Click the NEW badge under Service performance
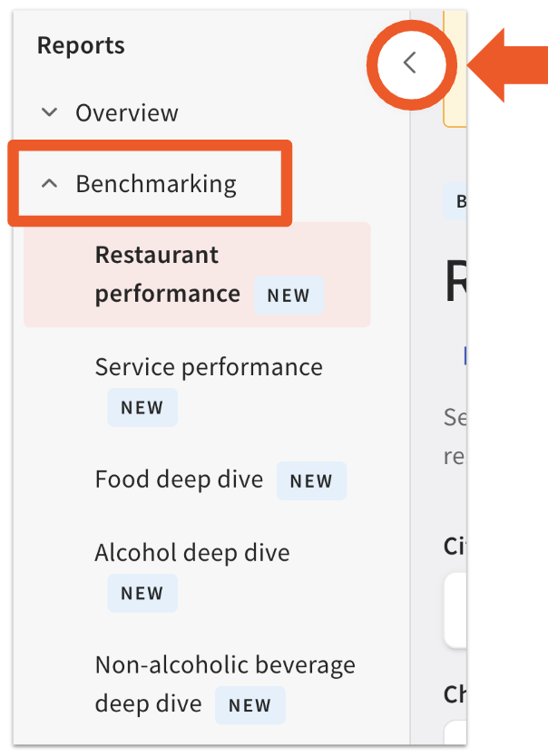Viewport: 548px width, 756px height. [142, 408]
